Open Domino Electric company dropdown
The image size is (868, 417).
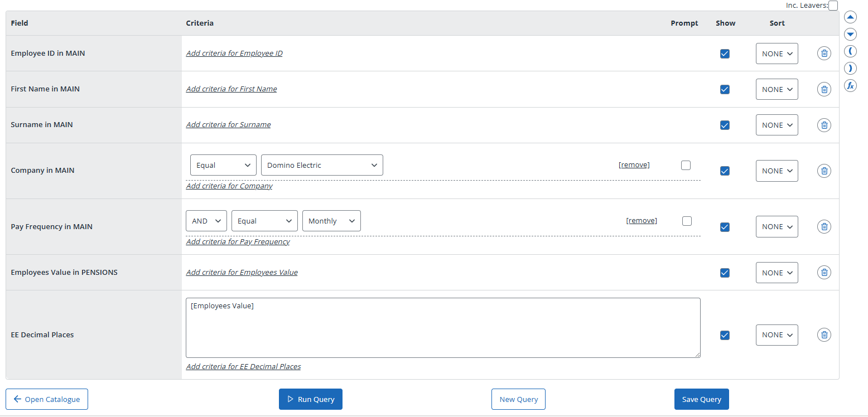322,165
